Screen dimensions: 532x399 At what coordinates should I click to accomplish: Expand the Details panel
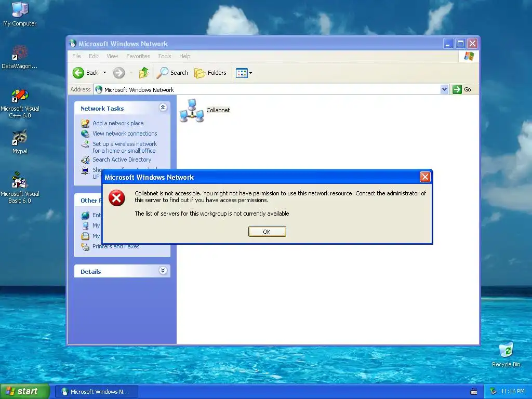click(x=163, y=270)
